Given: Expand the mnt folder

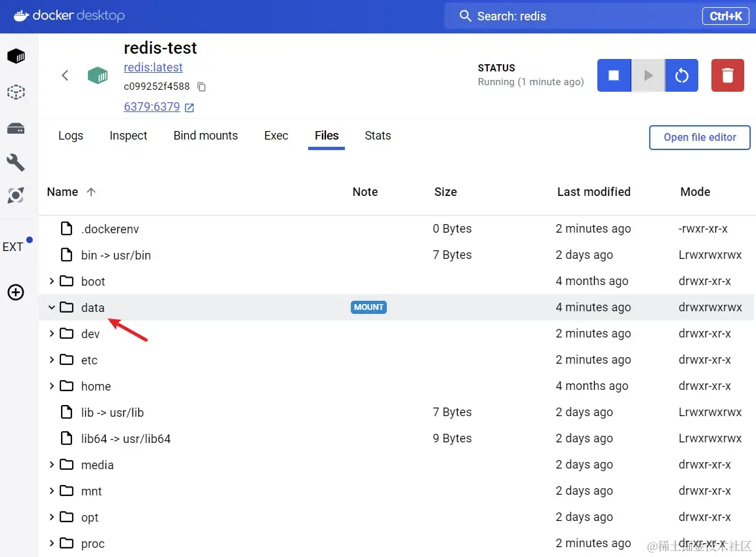Looking at the screenshot, I should click(52, 491).
